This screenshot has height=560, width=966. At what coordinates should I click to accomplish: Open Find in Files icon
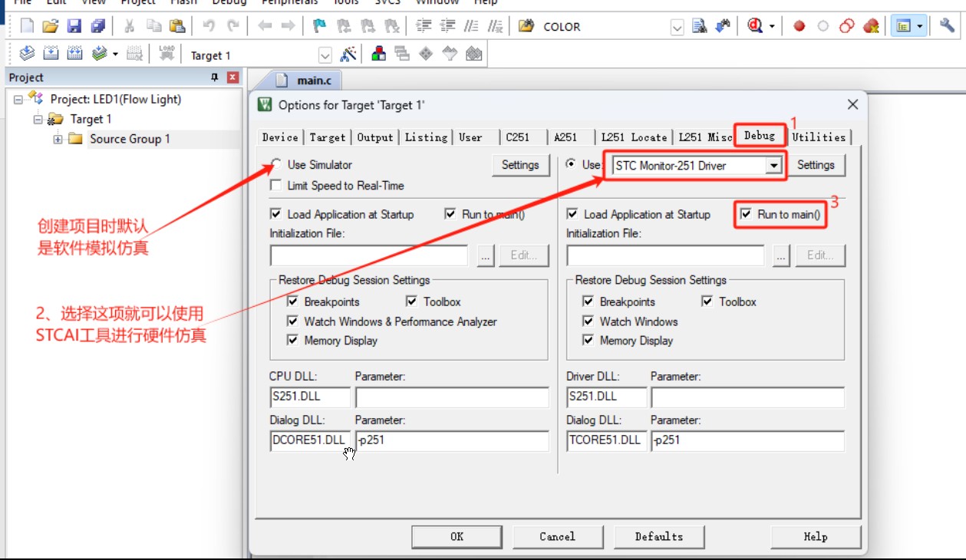click(x=526, y=26)
